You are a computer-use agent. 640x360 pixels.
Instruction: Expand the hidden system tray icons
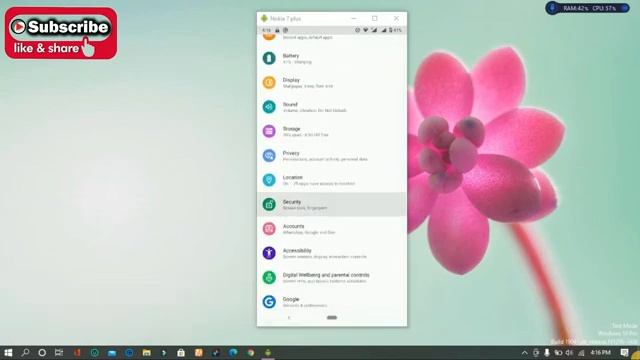point(524,353)
